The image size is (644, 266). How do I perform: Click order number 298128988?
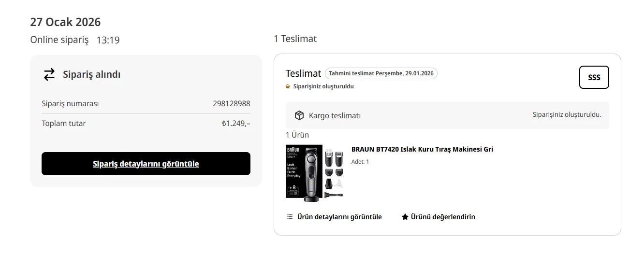pos(231,104)
